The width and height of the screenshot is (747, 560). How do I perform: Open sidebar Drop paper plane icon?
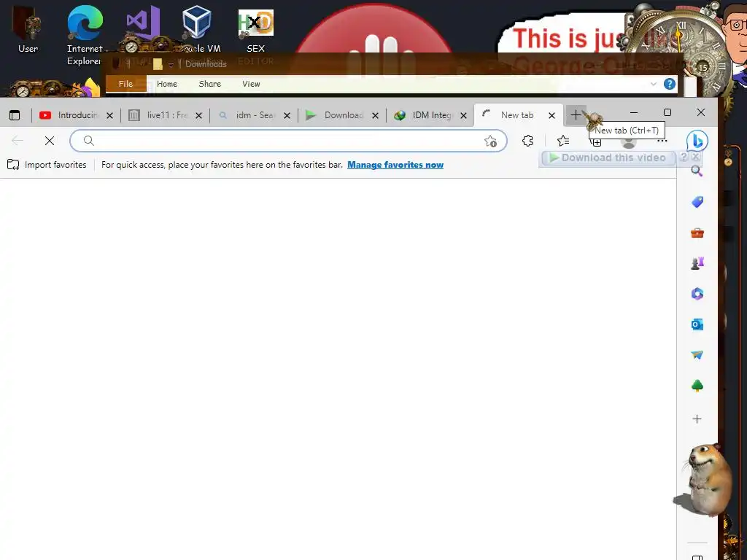tap(697, 355)
